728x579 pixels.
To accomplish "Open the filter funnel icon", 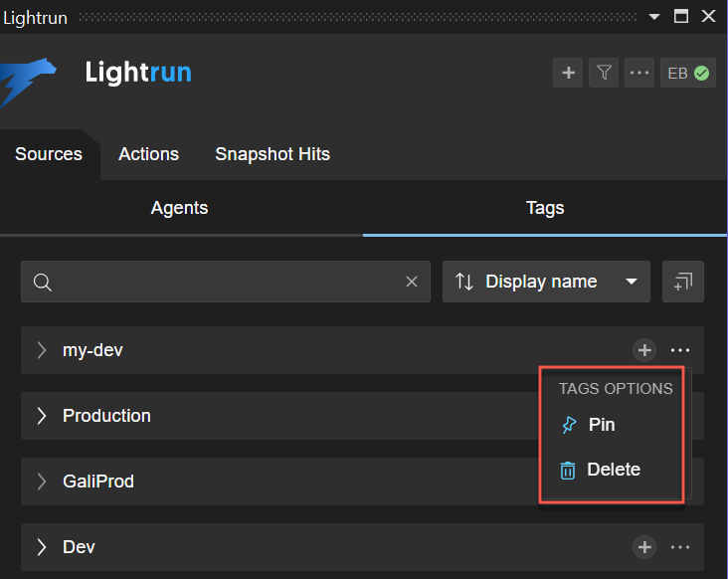I will click(x=604, y=73).
